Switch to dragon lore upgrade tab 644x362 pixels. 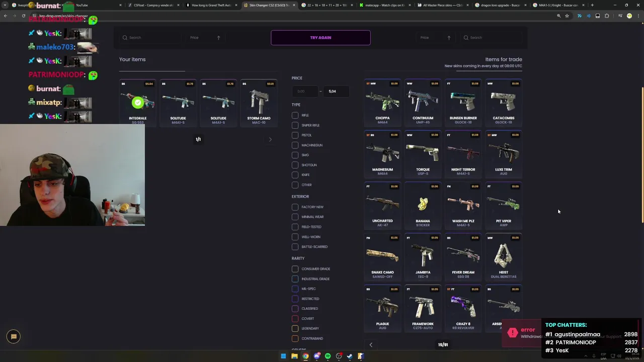tap(501, 5)
